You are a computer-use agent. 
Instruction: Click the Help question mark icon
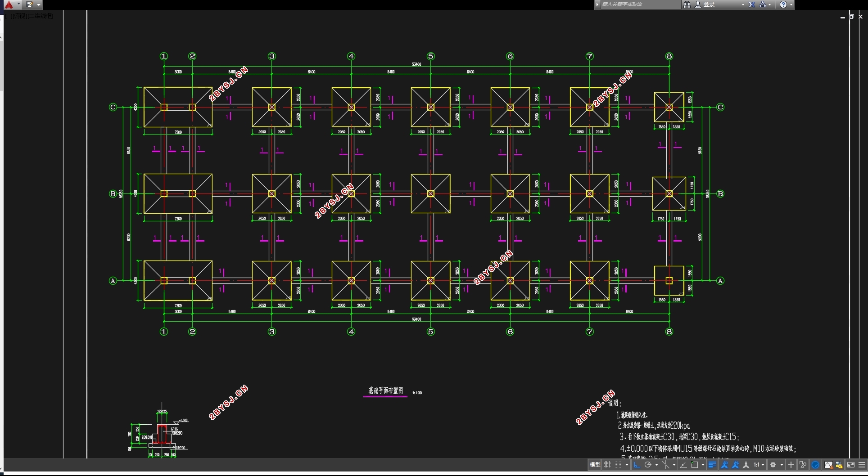click(x=783, y=4)
